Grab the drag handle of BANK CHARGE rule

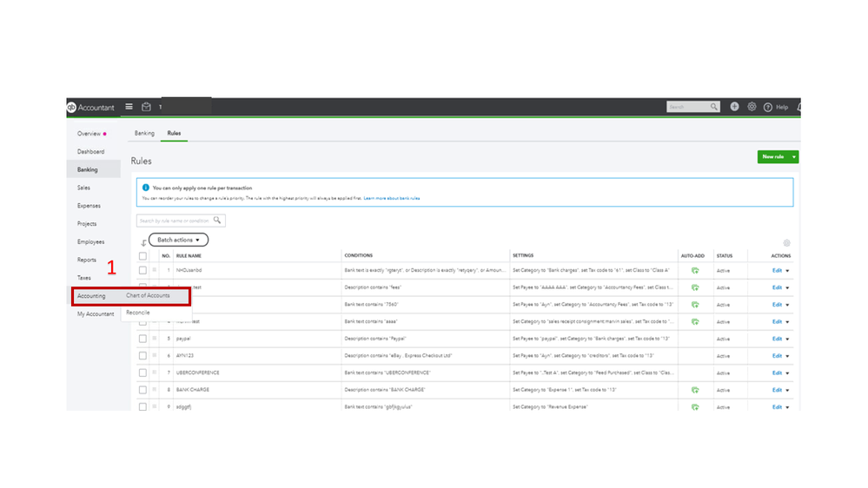[155, 390]
